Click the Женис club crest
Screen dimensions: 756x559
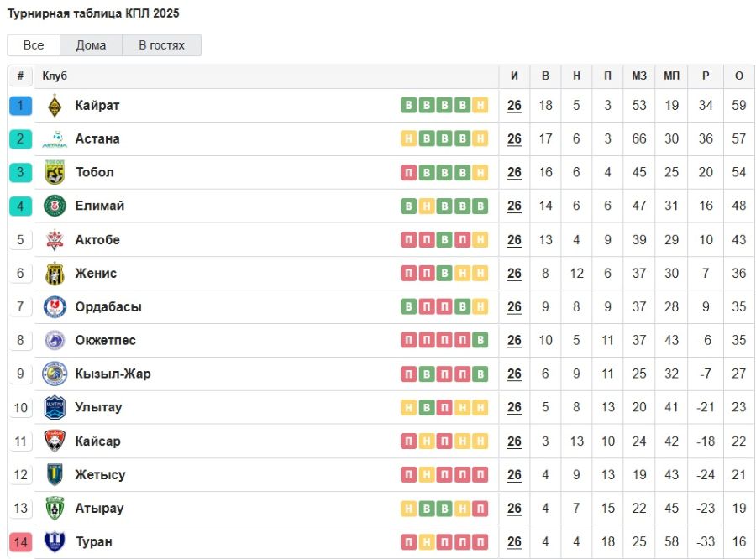(x=55, y=274)
